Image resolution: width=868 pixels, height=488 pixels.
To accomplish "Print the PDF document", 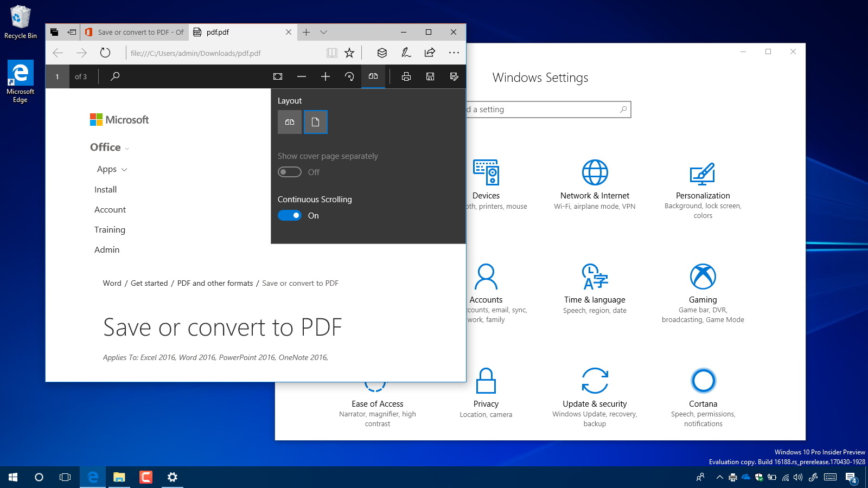I will 406,76.
